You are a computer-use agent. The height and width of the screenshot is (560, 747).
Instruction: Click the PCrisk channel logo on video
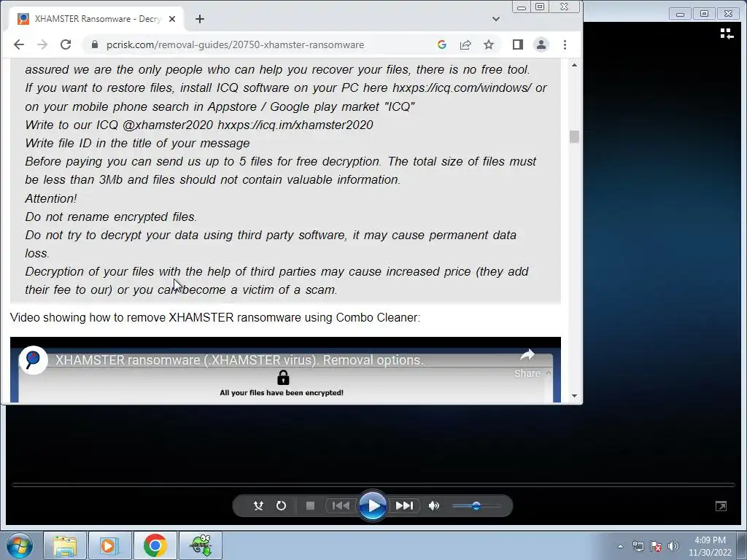click(x=33, y=360)
